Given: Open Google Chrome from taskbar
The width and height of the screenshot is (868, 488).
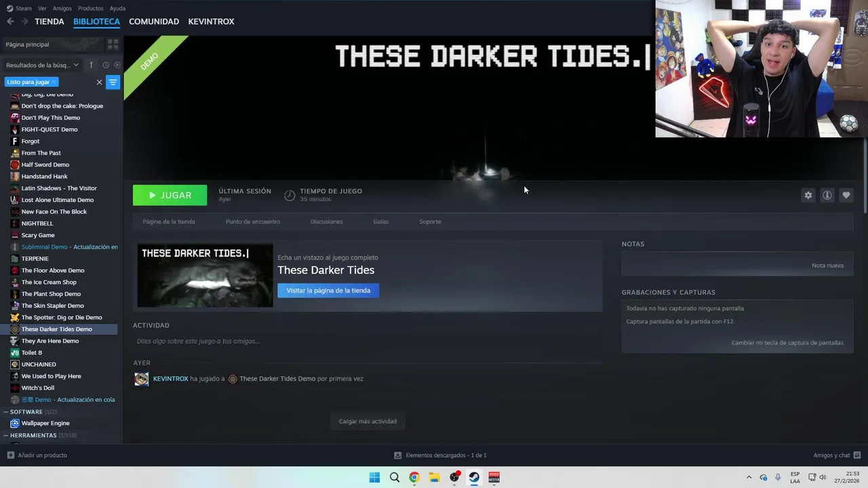Looking at the screenshot, I should tap(414, 477).
